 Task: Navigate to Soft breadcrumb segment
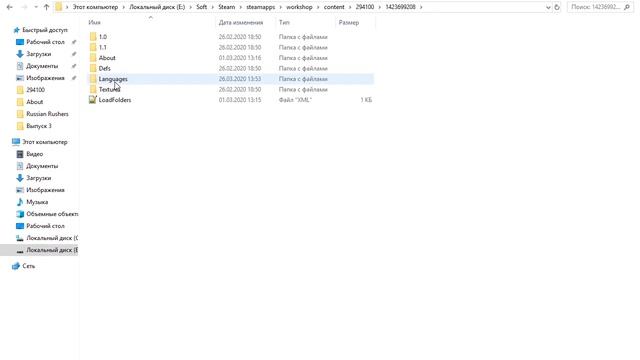tap(202, 7)
